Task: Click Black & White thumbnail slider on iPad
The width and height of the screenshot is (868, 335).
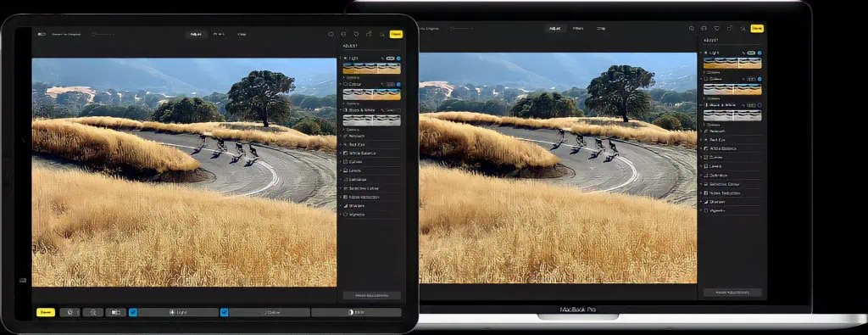Action: coord(371,120)
